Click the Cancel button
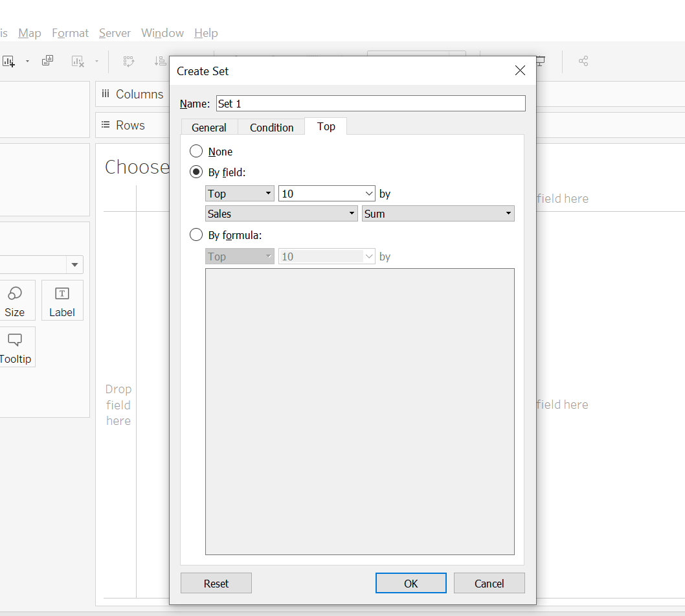 pos(489,583)
